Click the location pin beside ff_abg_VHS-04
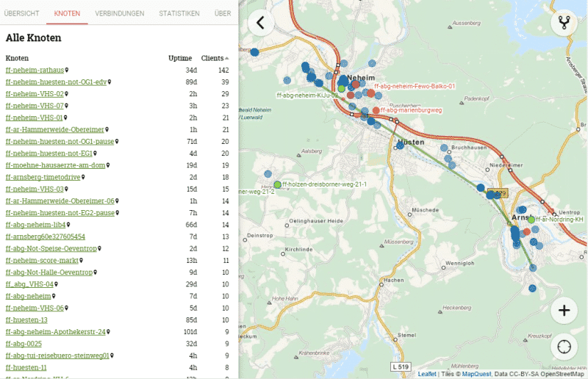Screen dimensions: 588x379 pos(57,284)
